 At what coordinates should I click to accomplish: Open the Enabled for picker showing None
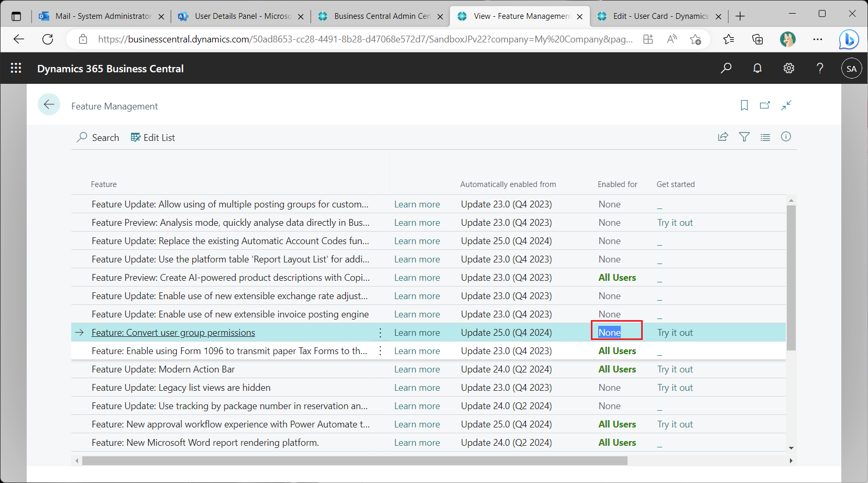pyautogui.click(x=616, y=332)
